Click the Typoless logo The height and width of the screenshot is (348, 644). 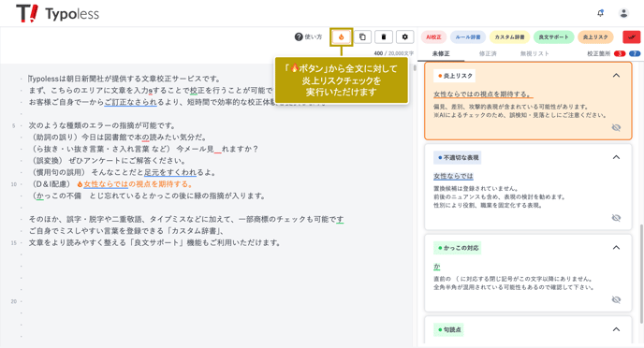click(x=58, y=13)
